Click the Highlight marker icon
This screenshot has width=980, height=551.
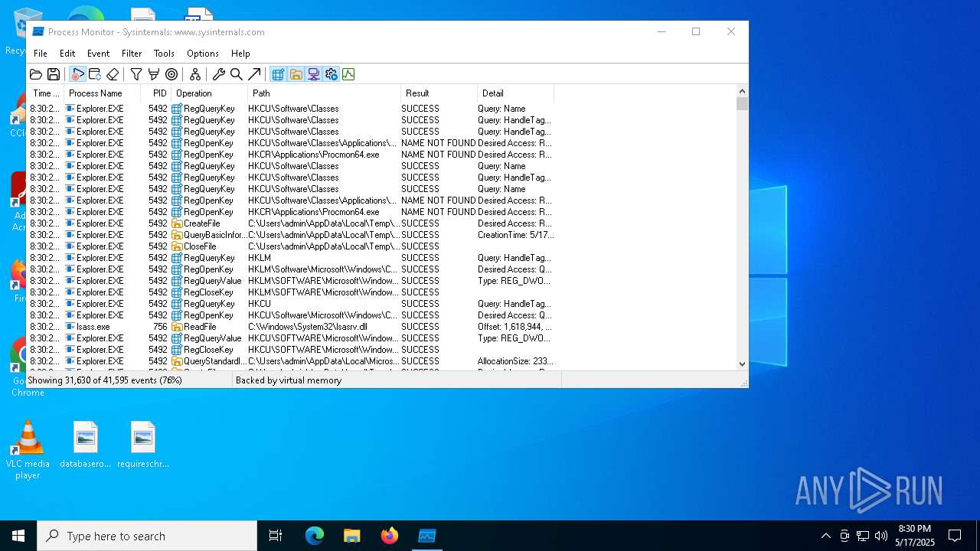[x=154, y=74]
